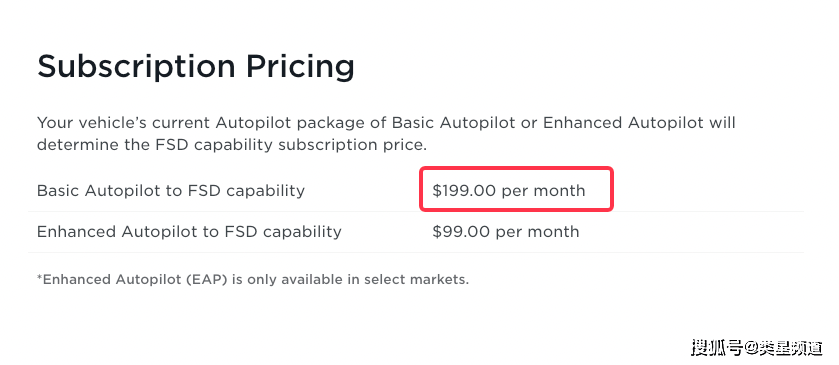The height and width of the screenshot is (365, 839).
Task: Click the Subscription Pricing heading
Action: (x=196, y=67)
